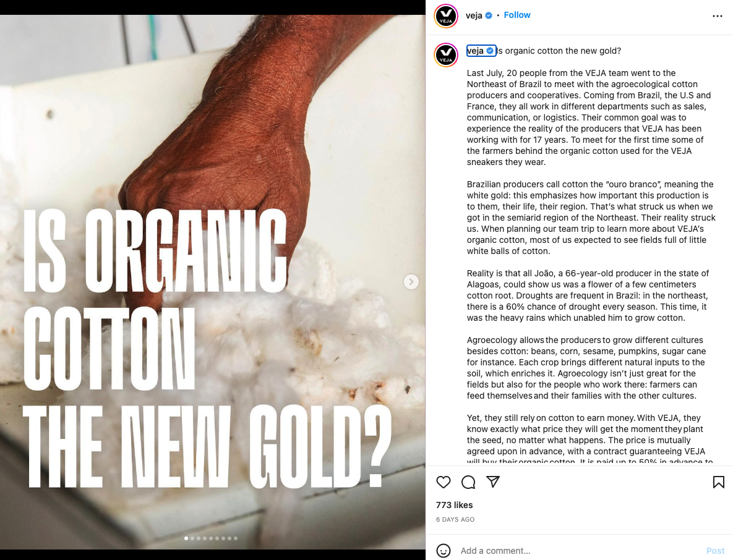Click the VEJA profile picture in header

(446, 16)
